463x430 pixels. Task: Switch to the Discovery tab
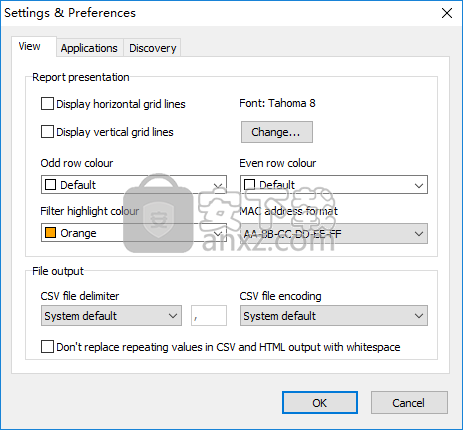(152, 48)
